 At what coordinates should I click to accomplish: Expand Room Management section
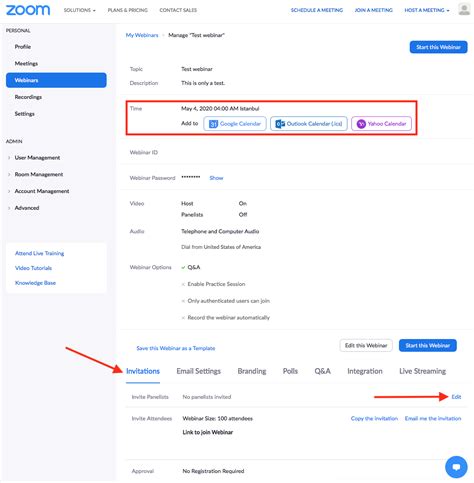click(39, 174)
